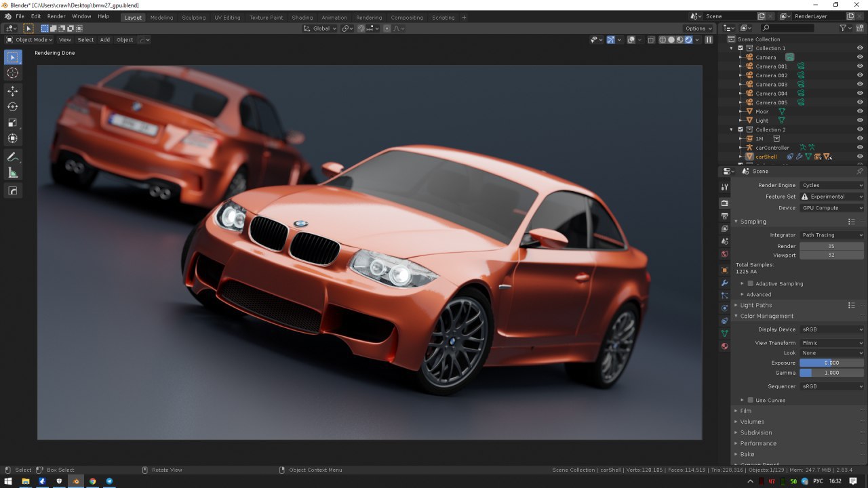Open the Material properties tab
868x488 pixels.
point(724,346)
